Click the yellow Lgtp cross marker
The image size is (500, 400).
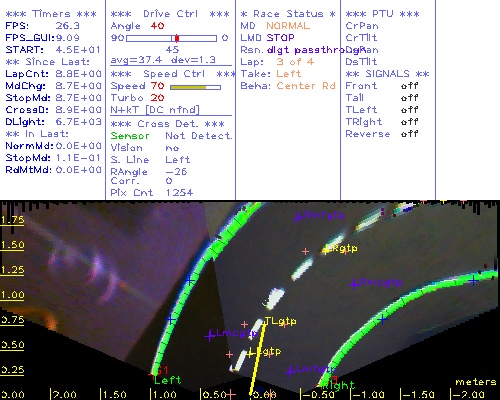pos(251,353)
